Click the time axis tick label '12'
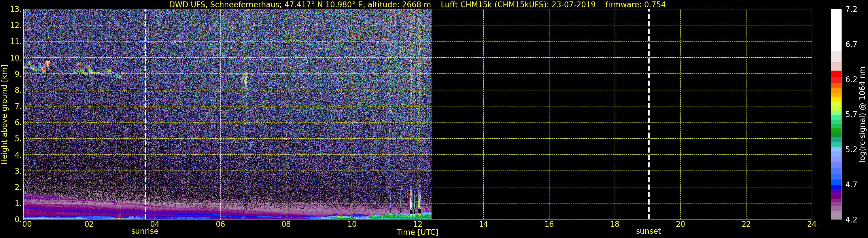Image resolution: width=868 pixels, height=238 pixels. pos(417,224)
